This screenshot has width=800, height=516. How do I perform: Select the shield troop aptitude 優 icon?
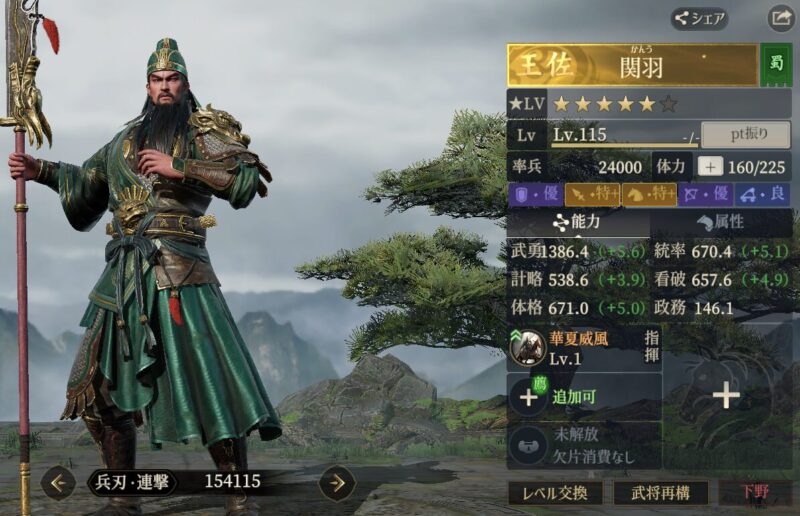pyautogui.click(x=536, y=194)
